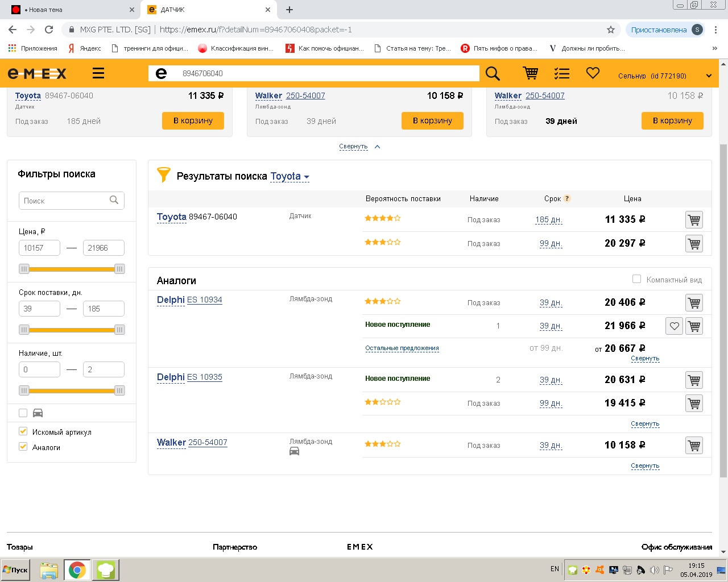Image resolution: width=728 pixels, height=582 pixels.
Task: Click the car icon under Walker Лямбда-зонд
Action: pos(294,451)
